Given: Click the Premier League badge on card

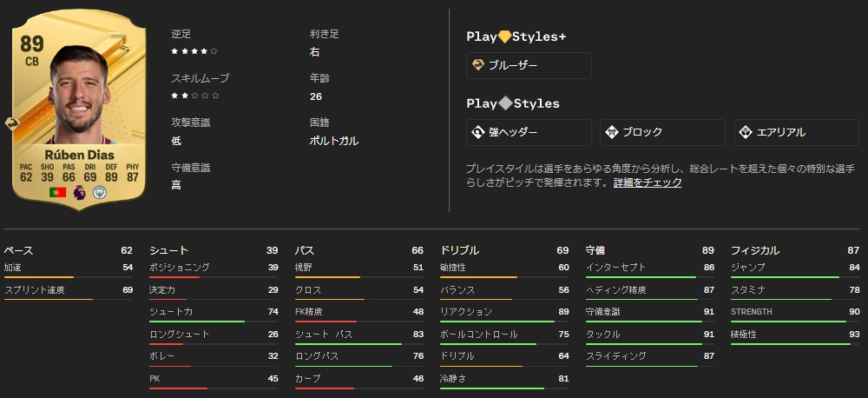Looking at the screenshot, I should (79, 192).
